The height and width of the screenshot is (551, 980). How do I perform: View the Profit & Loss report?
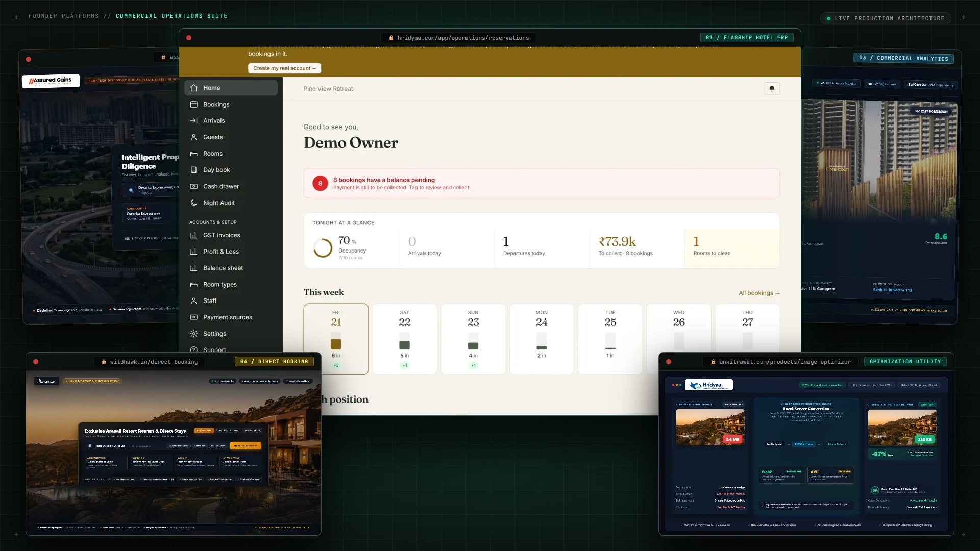click(x=231, y=252)
